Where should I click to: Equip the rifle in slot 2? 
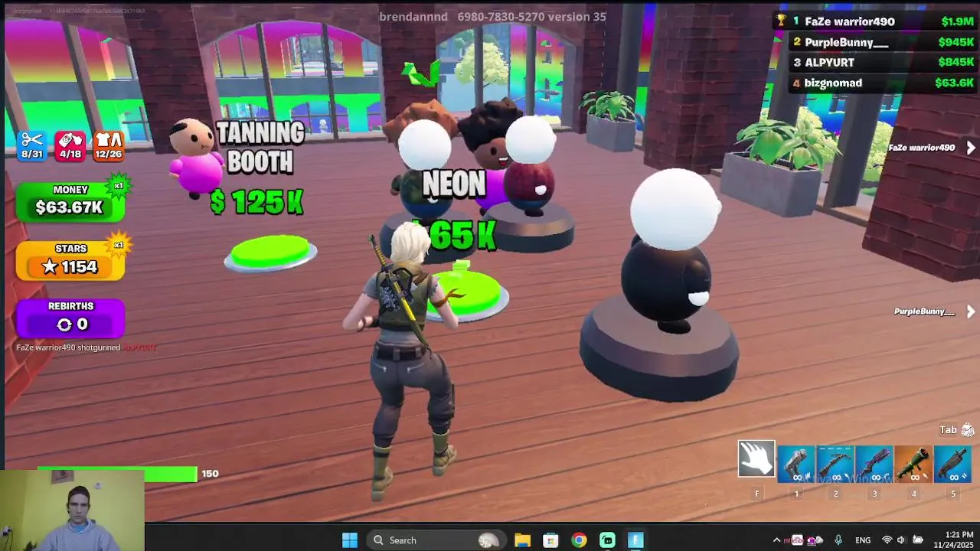(835, 464)
